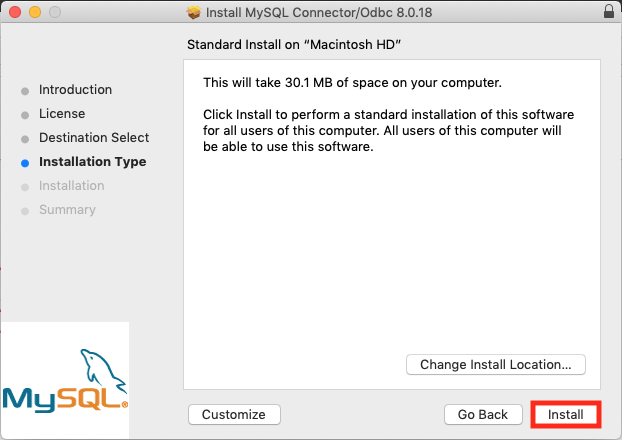The image size is (622, 440).
Task: Click the Introduction step bullet dot
Action: (25, 91)
